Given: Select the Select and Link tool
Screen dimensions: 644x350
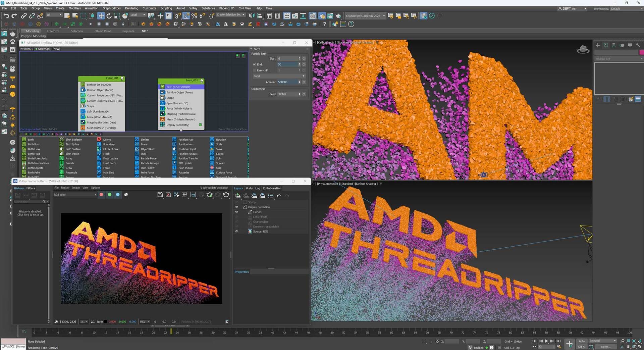Looking at the screenshot, I should (x=24, y=15).
